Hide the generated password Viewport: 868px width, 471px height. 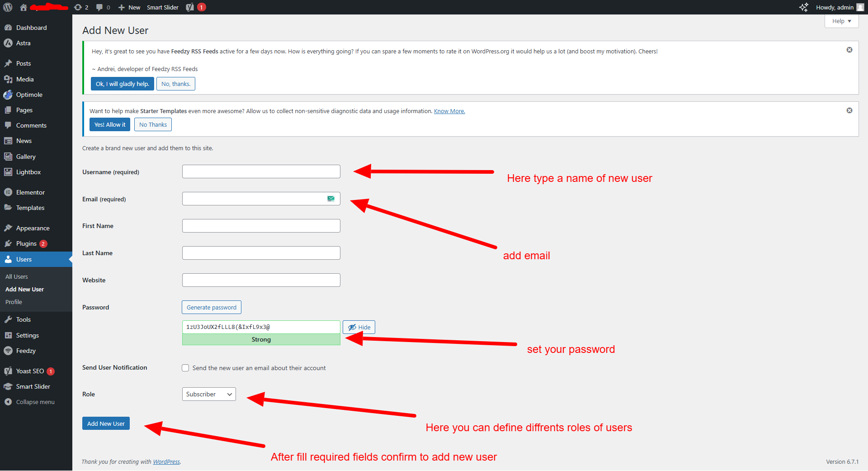(359, 327)
